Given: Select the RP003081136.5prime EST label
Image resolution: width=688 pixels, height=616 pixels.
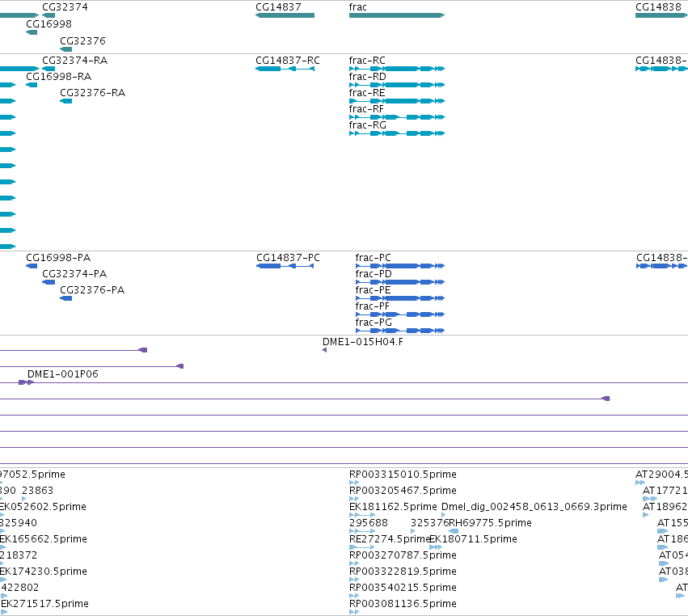Looking at the screenshot, I should coord(403,604).
